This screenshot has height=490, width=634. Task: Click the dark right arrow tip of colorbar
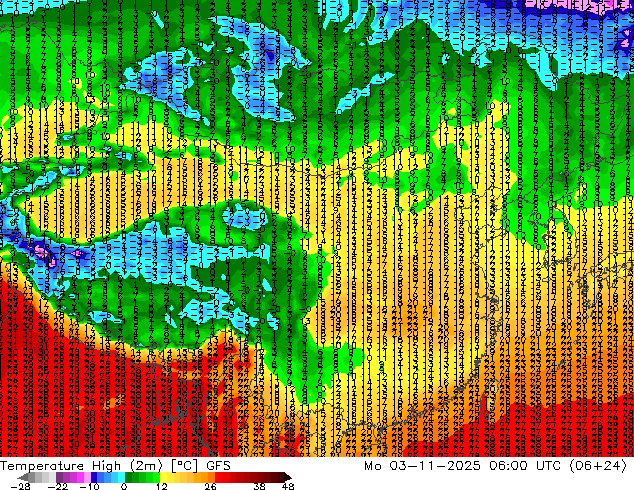point(288,477)
